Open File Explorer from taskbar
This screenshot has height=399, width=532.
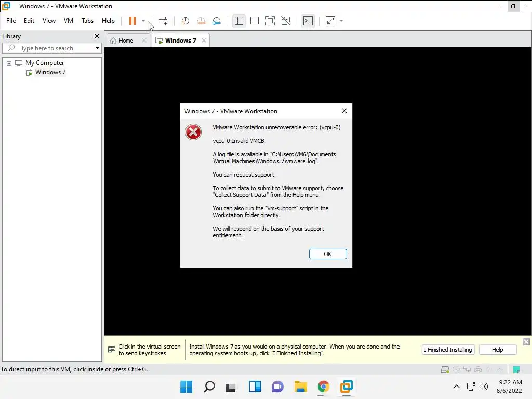pyautogui.click(x=301, y=387)
